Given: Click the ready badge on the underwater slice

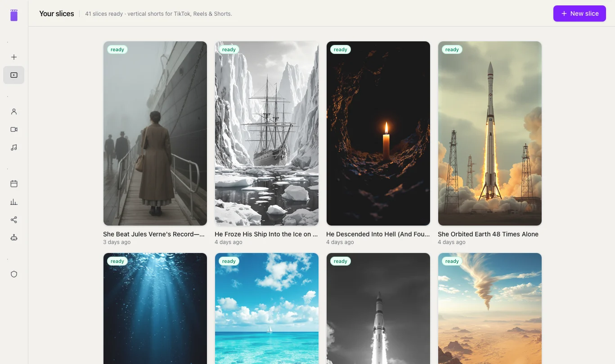Looking at the screenshot, I should (117, 261).
